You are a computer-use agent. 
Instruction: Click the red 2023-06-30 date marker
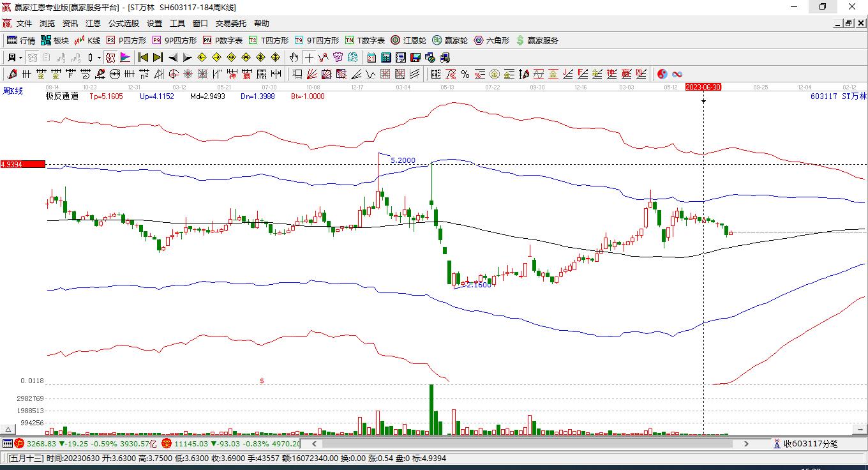pyautogui.click(x=703, y=87)
